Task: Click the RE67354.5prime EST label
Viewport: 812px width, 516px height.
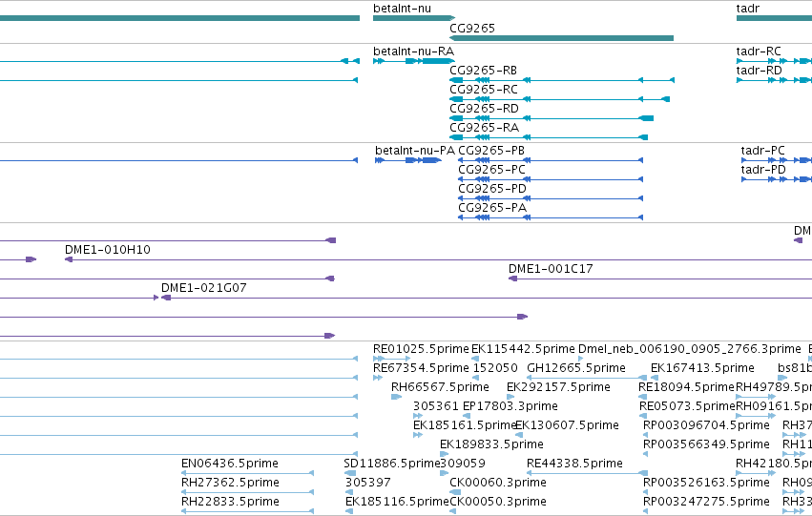Action: point(421,368)
